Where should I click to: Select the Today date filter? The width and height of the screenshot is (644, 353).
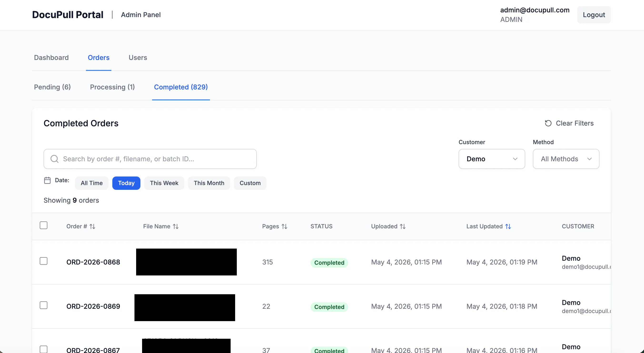126,183
